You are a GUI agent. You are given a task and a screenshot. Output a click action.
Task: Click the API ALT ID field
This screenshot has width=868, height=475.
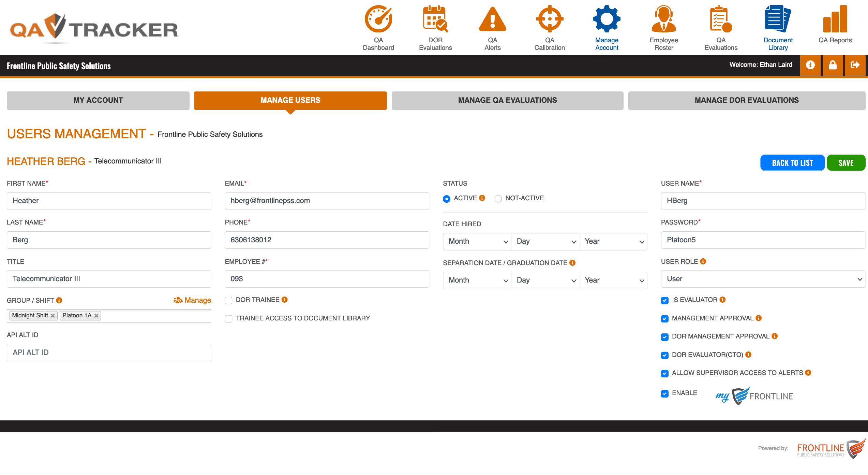109,352
